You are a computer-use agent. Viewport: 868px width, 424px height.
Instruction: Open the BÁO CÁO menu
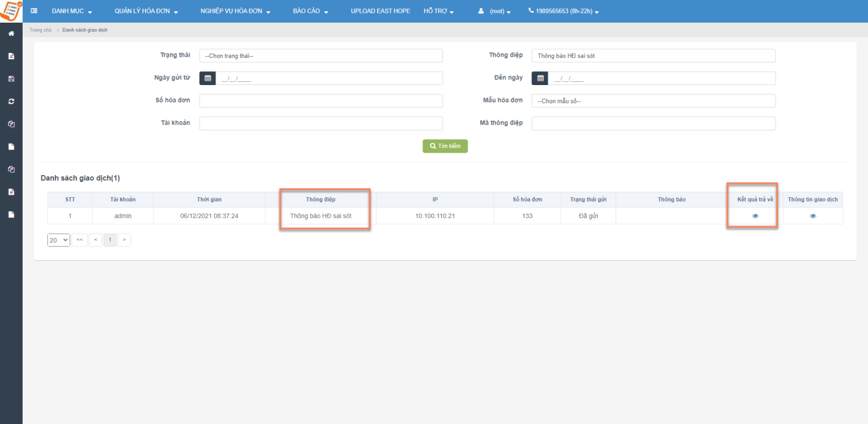tap(310, 11)
